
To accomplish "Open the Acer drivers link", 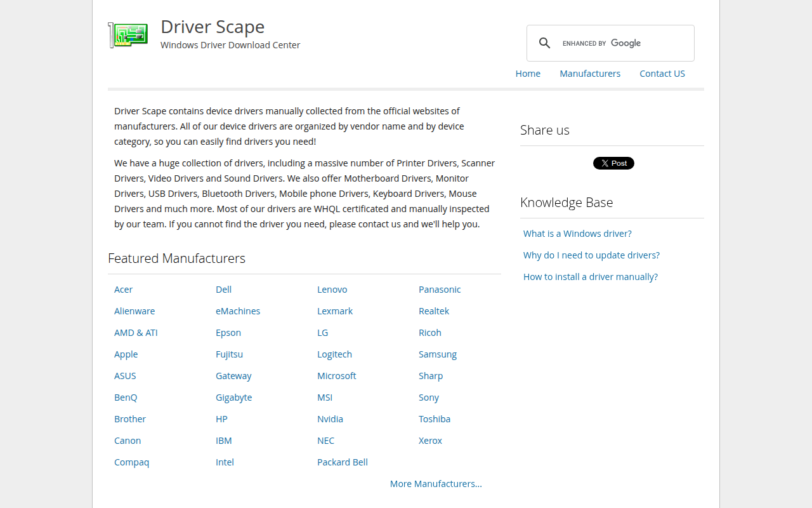I will [123, 290].
